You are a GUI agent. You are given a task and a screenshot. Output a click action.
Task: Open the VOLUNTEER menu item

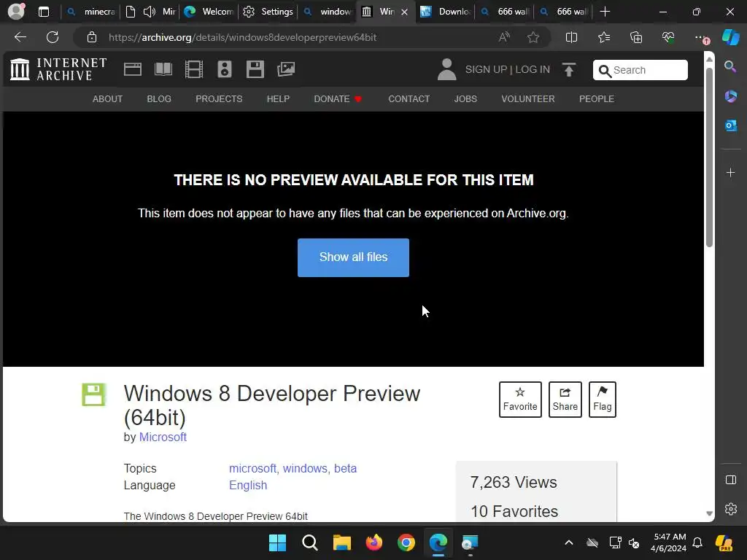point(528,99)
